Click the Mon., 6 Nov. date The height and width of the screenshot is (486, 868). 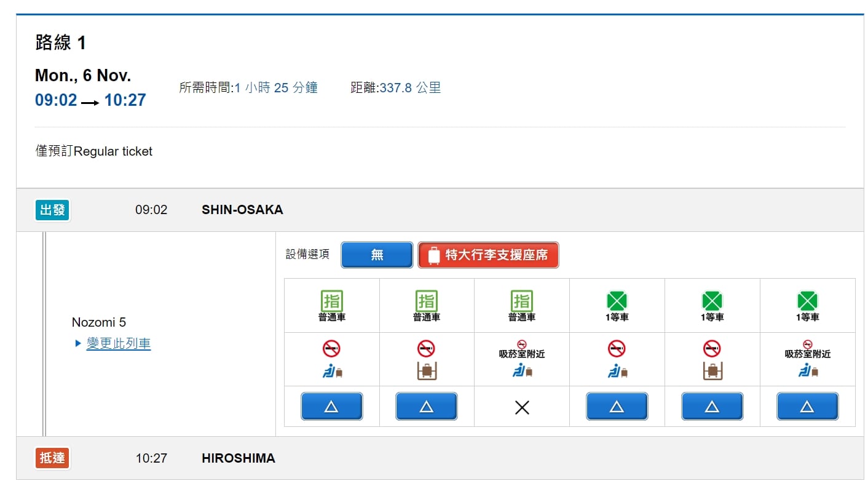coord(83,76)
